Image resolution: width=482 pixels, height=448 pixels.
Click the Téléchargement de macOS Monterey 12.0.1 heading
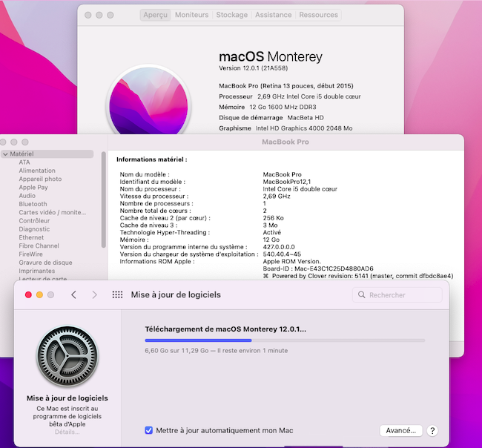point(225,329)
